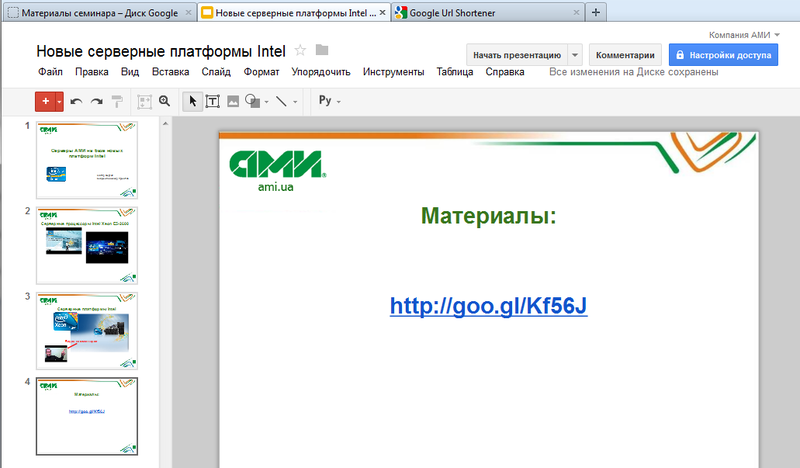This screenshot has height=468, width=800.
Task: Click the АМИ ami.ua logo on slide
Action: [277, 171]
